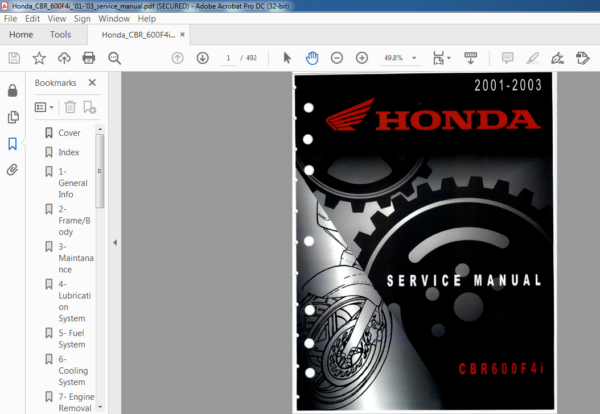This screenshot has height=414, width=600.
Task: Choose the Selection arrow tool
Action: pos(287,58)
